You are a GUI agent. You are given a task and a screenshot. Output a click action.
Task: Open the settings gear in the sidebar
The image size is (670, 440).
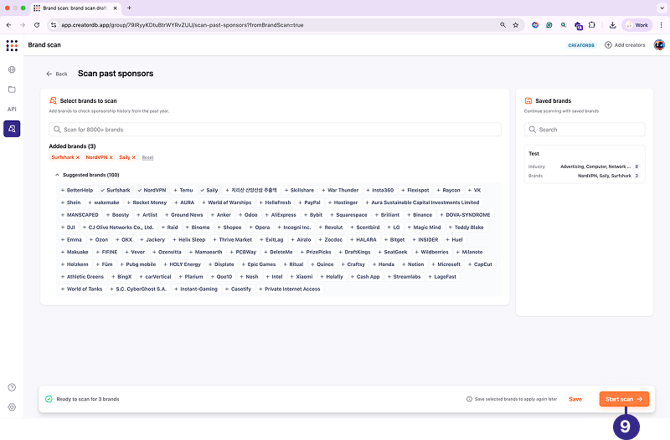[x=12, y=407]
